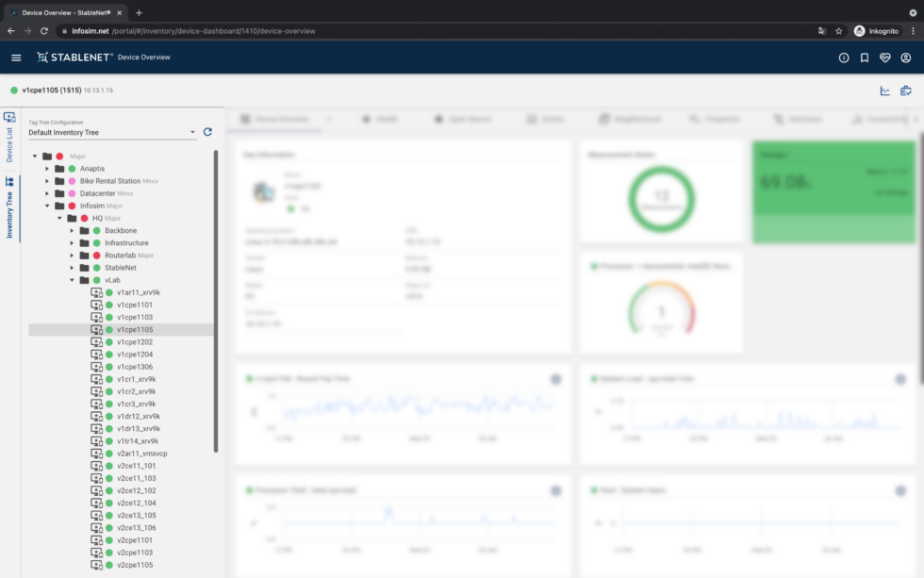Collapse the Infosim folder
The image size is (924, 578).
tap(47, 206)
